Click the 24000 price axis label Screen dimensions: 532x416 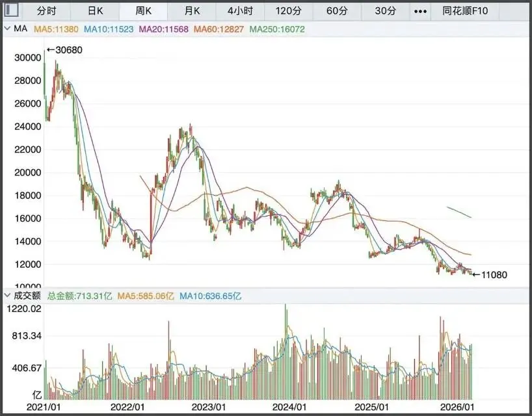[x=27, y=127]
